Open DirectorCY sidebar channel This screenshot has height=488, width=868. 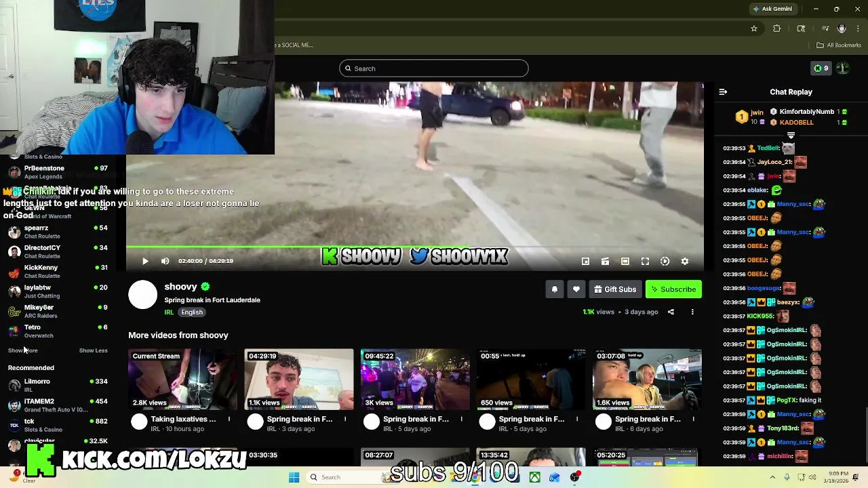pyautogui.click(x=58, y=251)
